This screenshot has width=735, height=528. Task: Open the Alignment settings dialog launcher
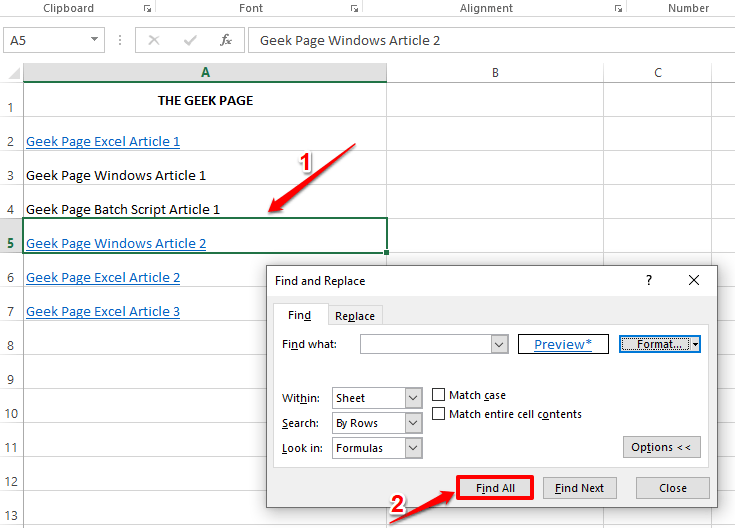617,9
